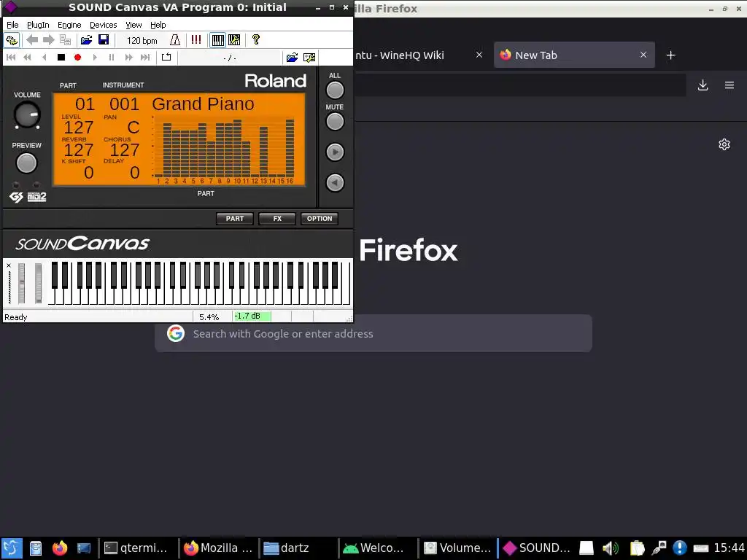Open the keyboard configuration wrench icon
Viewport: 747px width, 560px height.
(x=234, y=40)
